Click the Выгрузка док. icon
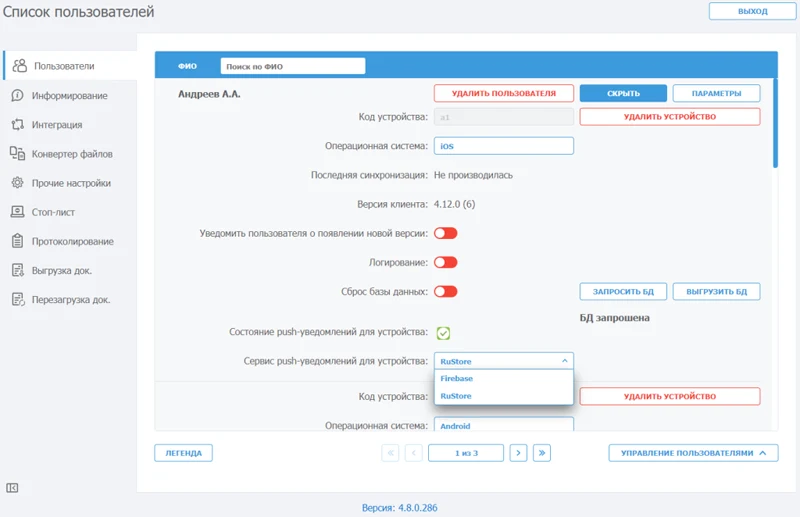Image resolution: width=800 pixels, height=517 pixels. (18, 270)
